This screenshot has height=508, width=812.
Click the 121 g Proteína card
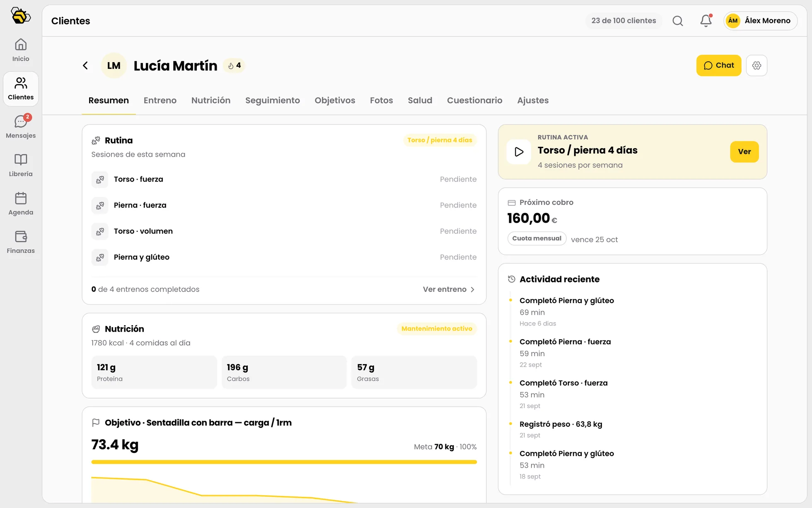pyautogui.click(x=154, y=372)
